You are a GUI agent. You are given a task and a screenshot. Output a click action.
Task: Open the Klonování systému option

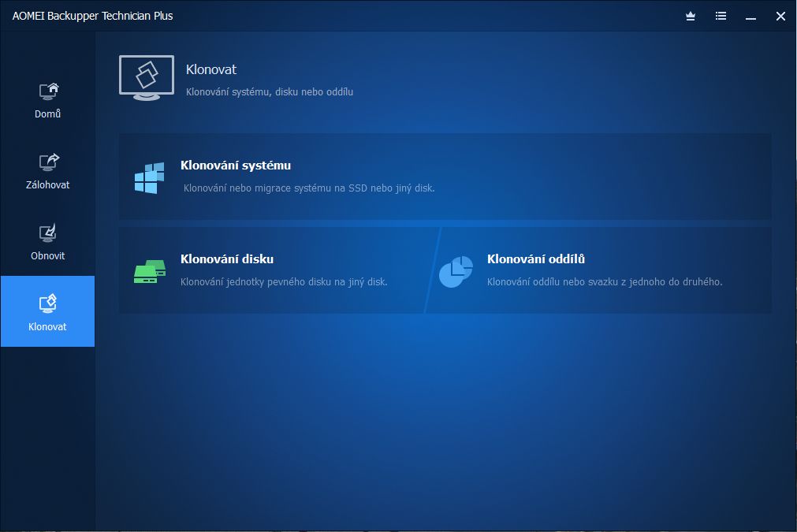[236, 166]
